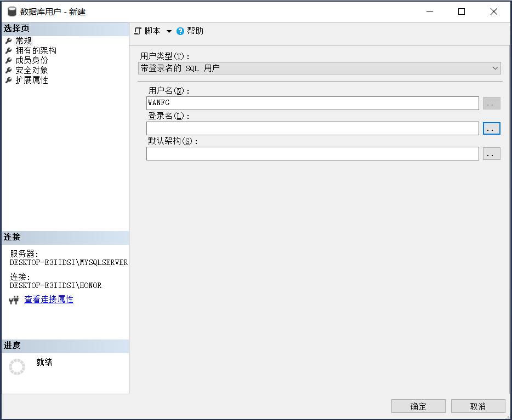Click the wrench icon beside 安全对象

[x=9, y=70]
